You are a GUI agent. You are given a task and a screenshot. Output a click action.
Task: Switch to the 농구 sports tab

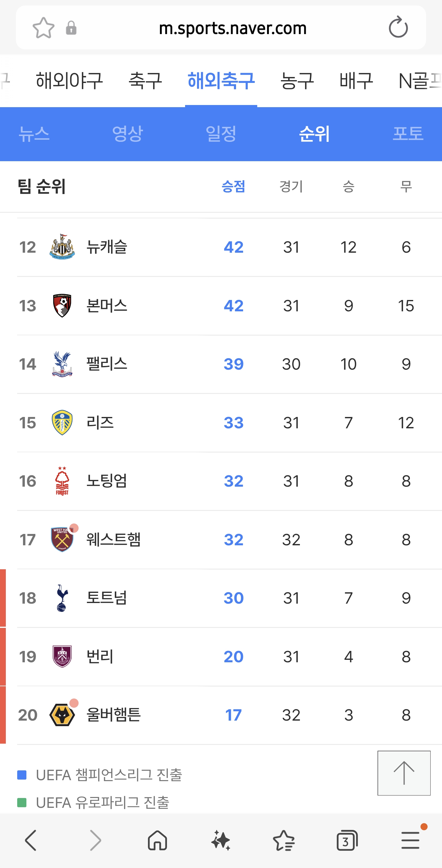[297, 81]
